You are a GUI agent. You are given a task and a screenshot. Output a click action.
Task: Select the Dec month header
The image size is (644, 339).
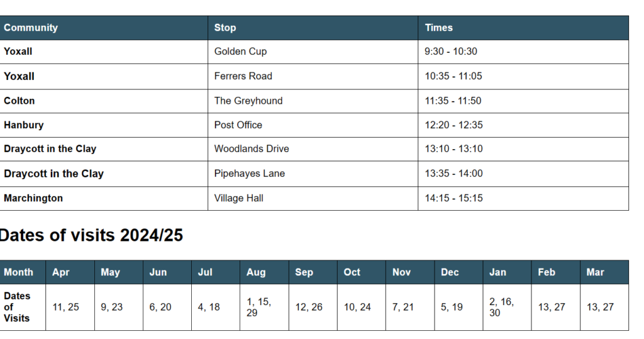(x=458, y=272)
